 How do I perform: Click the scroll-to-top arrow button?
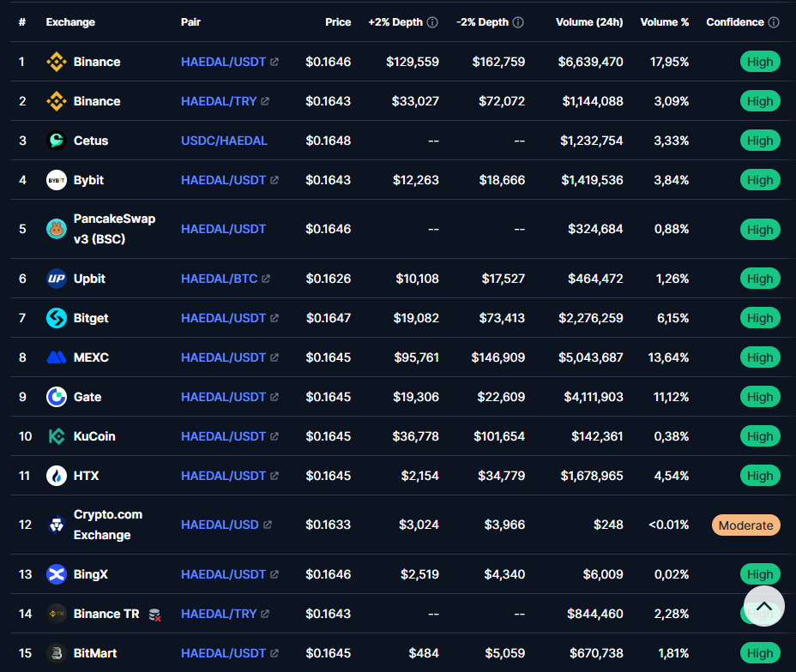pos(764,606)
